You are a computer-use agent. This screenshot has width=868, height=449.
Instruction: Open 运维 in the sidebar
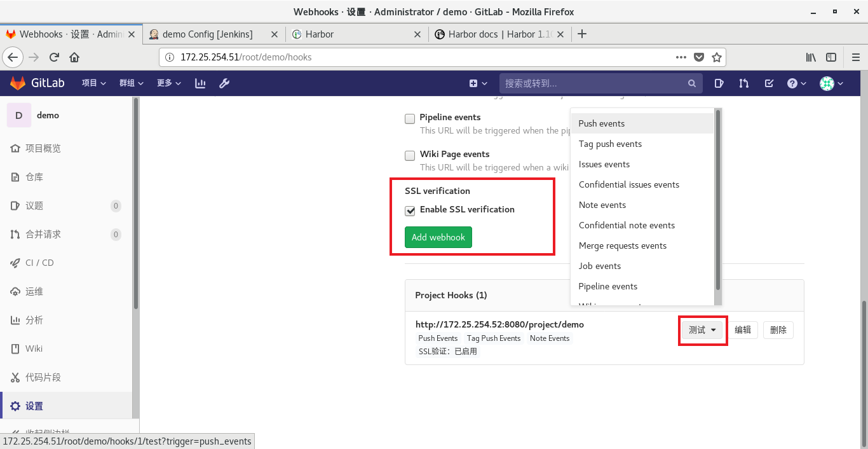click(34, 291)
